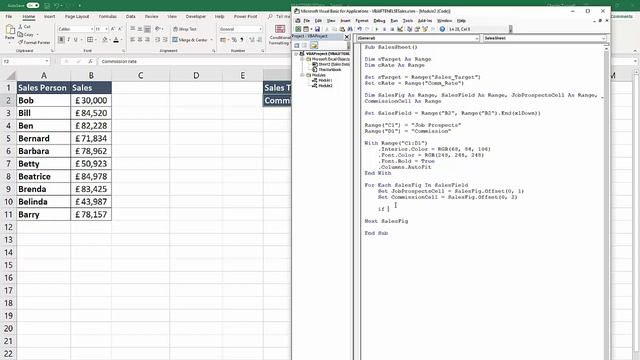Screen dimensions: 640x360
Task: Toggle Bold formatting in Excel ribbon
Action: point(61,40)
